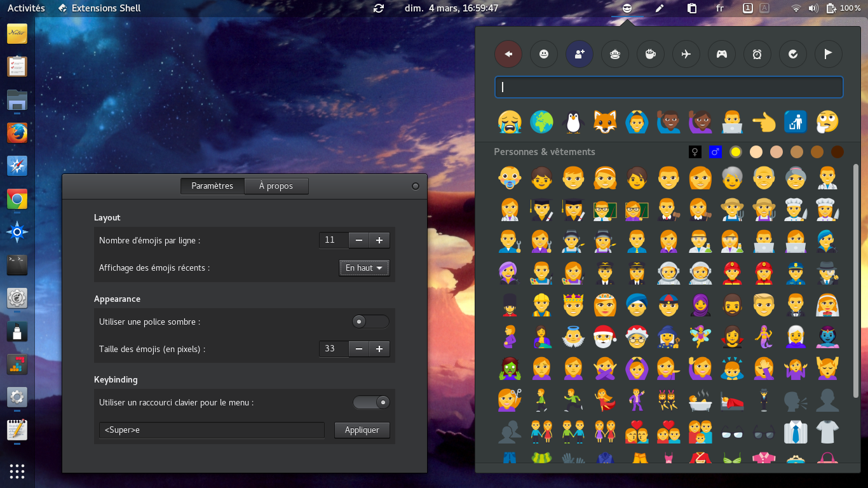Open the 'fr' keyboard layout menu
The width and height of the screenshot is (868, 488).
719,8
